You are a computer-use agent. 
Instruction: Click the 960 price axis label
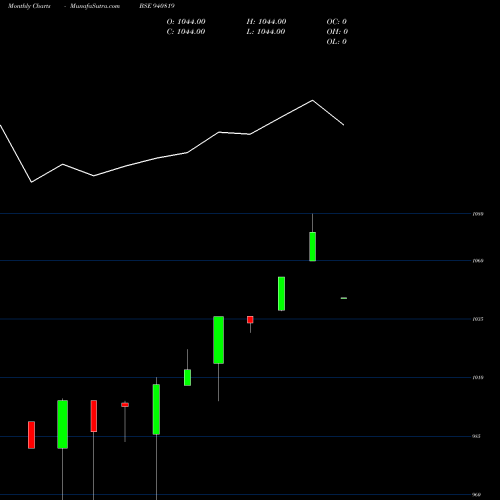(x=477, y=495)
